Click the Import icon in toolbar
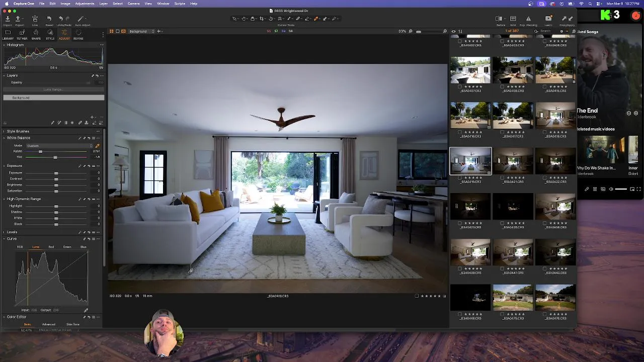 click(x=8, y=19)
